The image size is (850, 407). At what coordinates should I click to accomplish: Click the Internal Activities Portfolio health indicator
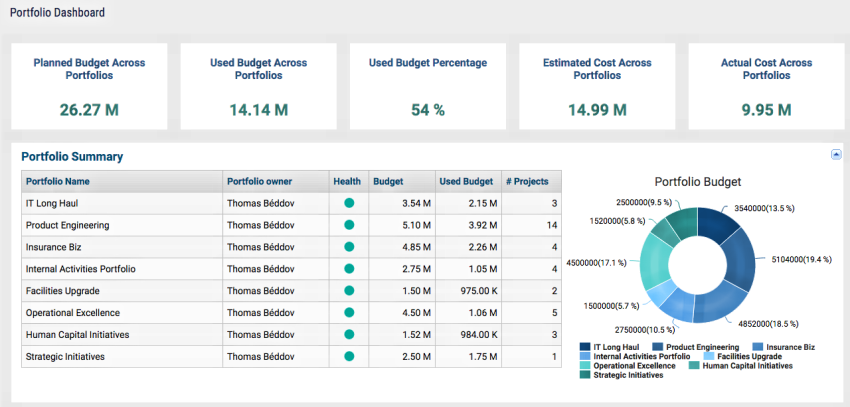[349, 269]
